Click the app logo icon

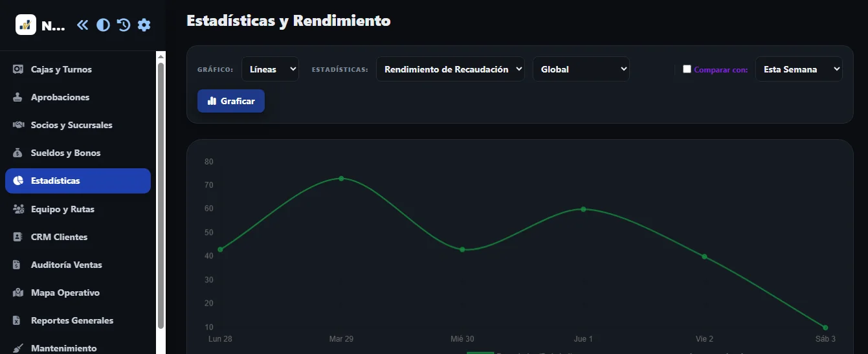tap(26, 25)
